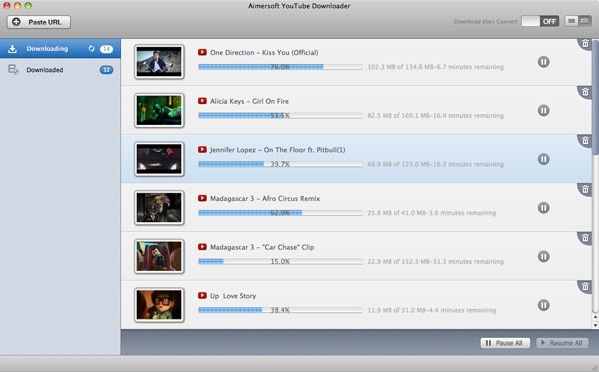Click status "22.9 MB of 152.3 MB-31.3 minutes remaining"
Screen dimensions: 599x372
click(435, 261)
